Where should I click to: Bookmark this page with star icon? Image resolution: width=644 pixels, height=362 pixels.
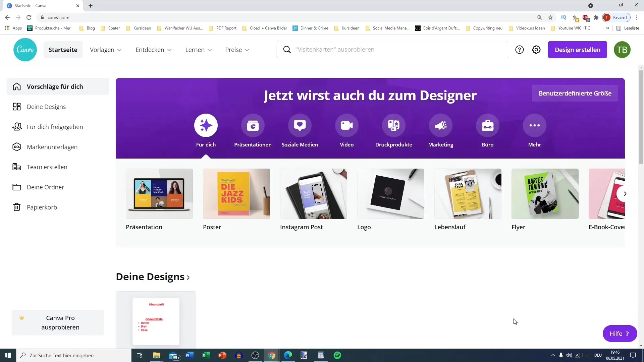[x=550, y=17]
